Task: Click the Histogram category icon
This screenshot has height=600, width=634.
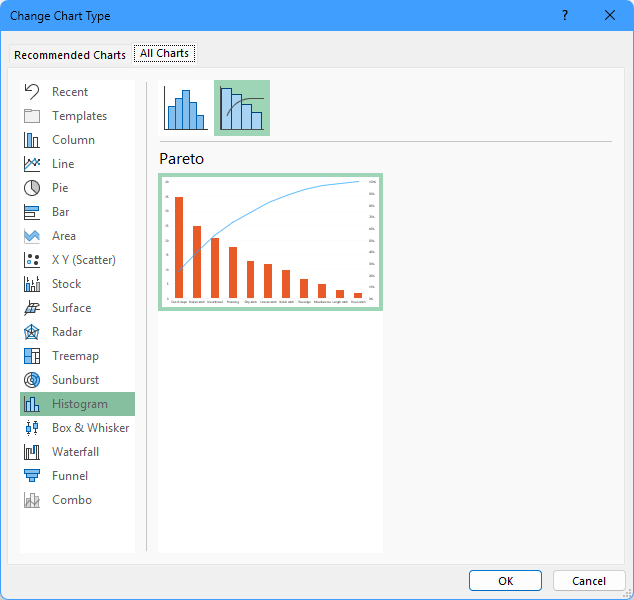Action: [x=32, y=404]
